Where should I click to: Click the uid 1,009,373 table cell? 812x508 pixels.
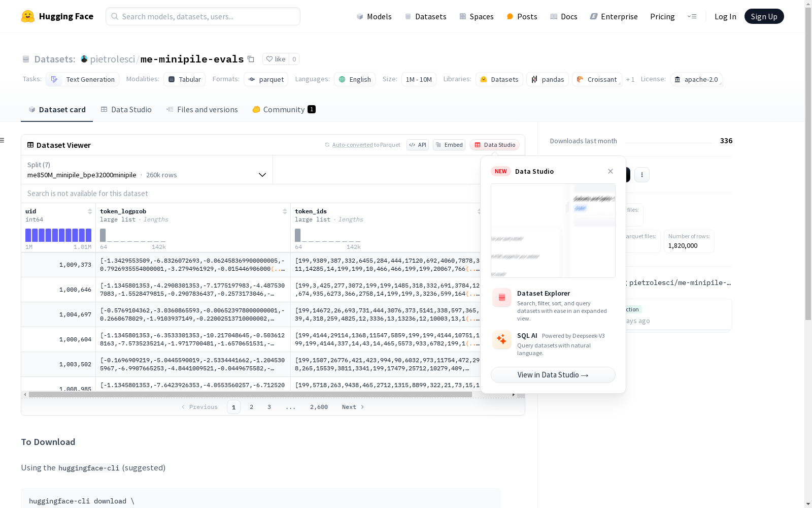click(58, 265)
